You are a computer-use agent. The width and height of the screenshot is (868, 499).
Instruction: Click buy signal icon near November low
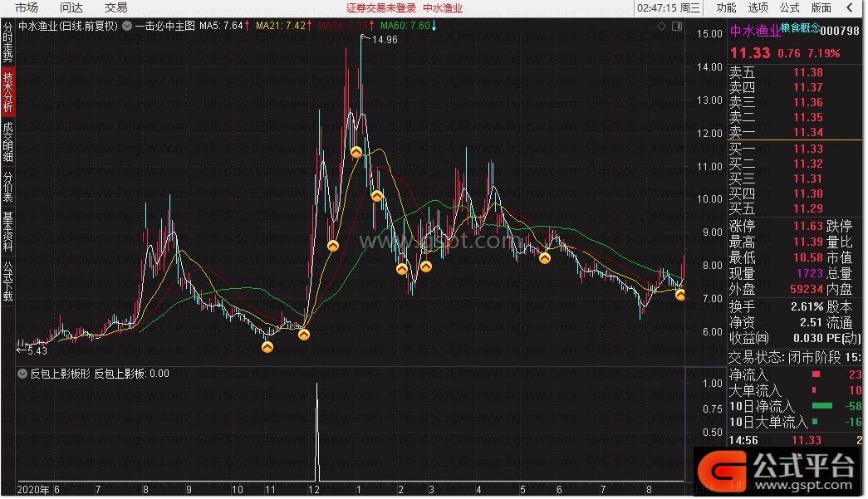(267, 347)
